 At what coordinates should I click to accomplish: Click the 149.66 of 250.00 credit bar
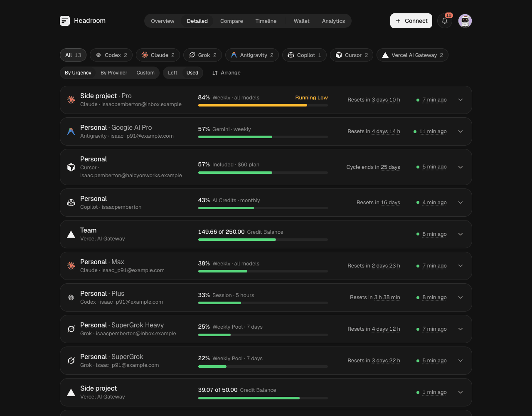pos(263,240)
